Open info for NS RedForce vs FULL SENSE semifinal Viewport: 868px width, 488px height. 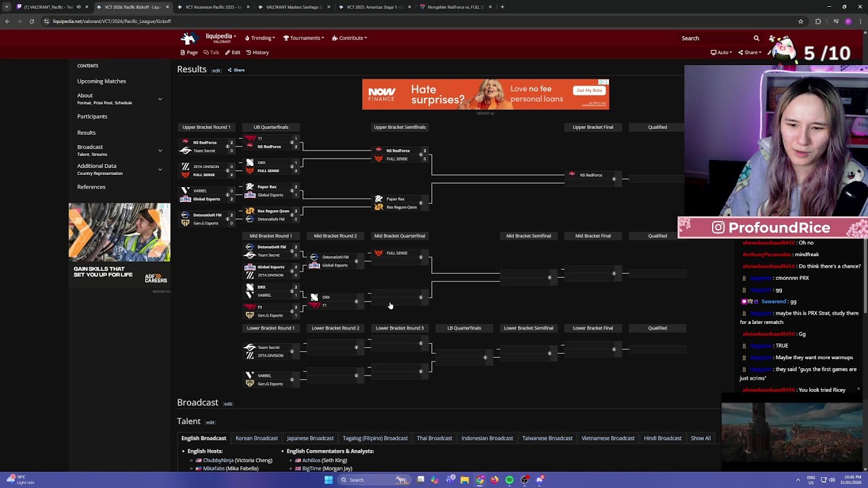tap(420, 155)
